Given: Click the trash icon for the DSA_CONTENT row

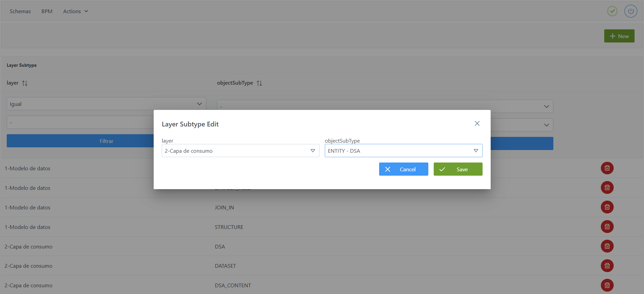Looking at the screenshot, I should click(607, 285).
